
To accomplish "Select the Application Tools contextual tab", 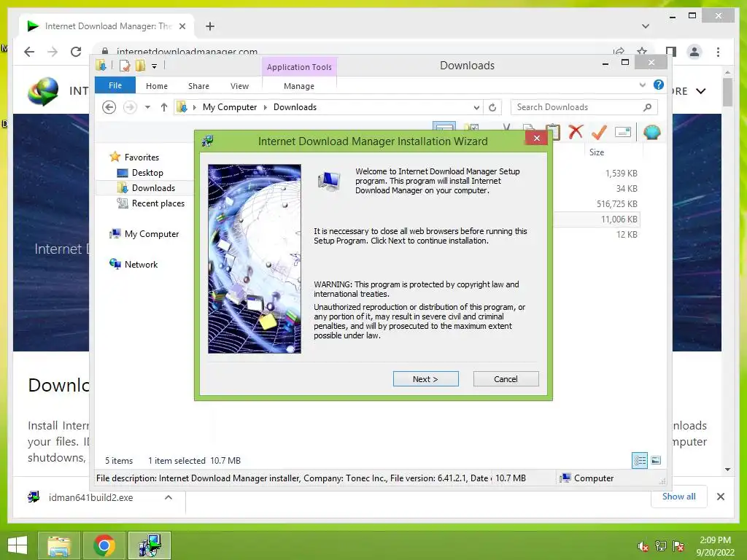I will point(299,67).
